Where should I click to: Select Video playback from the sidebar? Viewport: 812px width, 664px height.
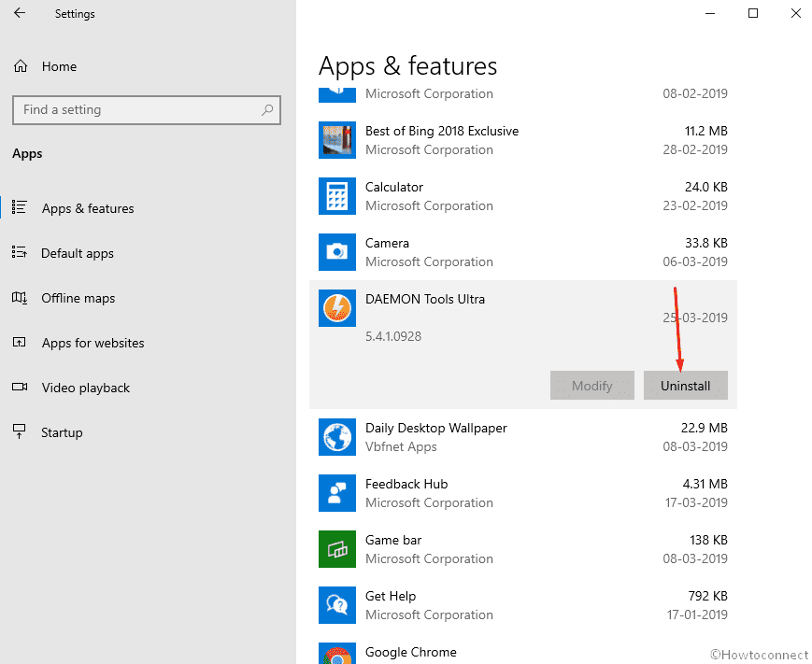[84, 388]
